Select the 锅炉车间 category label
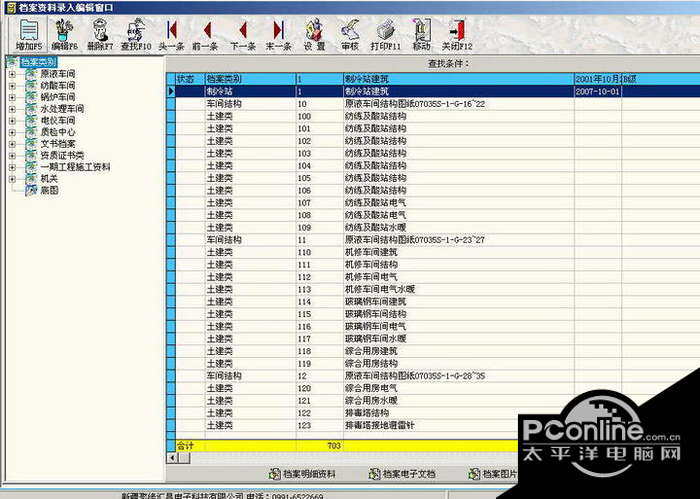 tap(58, 97)
